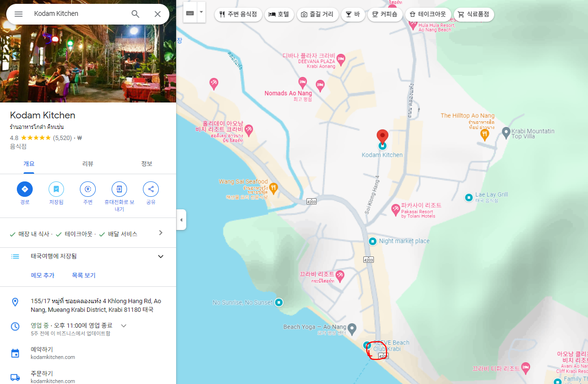This screenshot has height=384, width=588.
Task: Clear the search with the X icon
Action: click(x=157, y=14)
